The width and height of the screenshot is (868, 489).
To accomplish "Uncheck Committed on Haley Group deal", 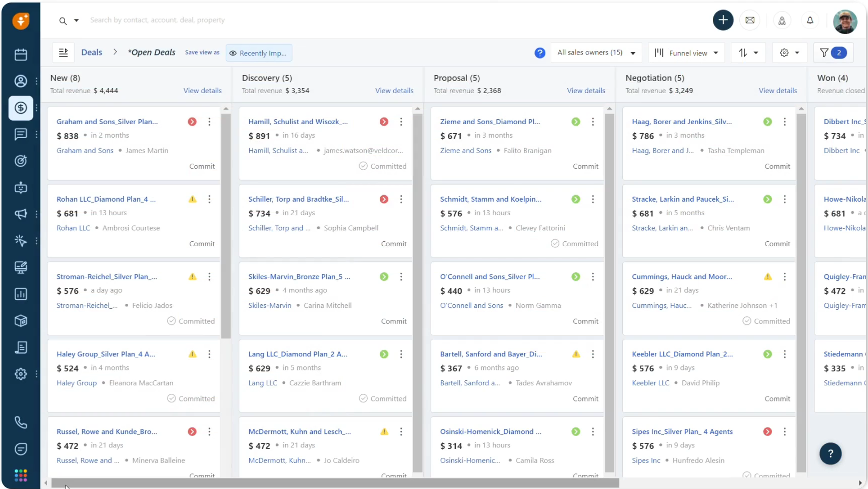I will click(x=191, y=399).
